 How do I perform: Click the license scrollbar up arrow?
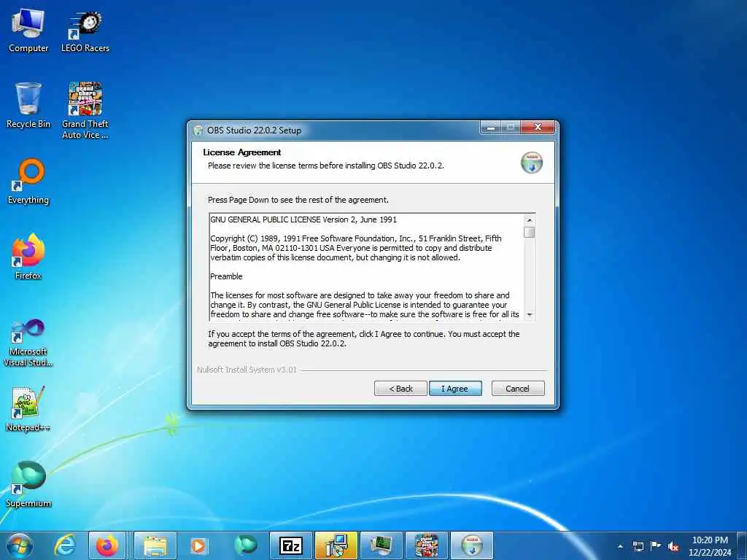[530, 220]
